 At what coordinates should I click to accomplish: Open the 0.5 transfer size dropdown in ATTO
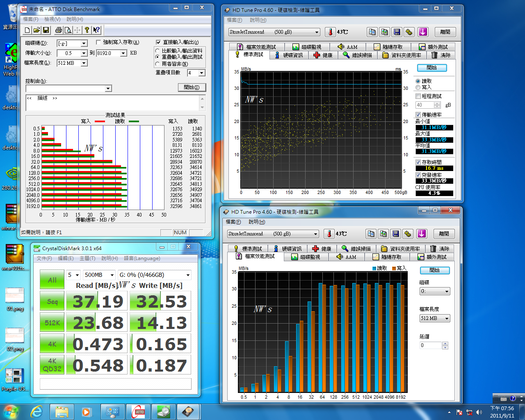[72, 53]
